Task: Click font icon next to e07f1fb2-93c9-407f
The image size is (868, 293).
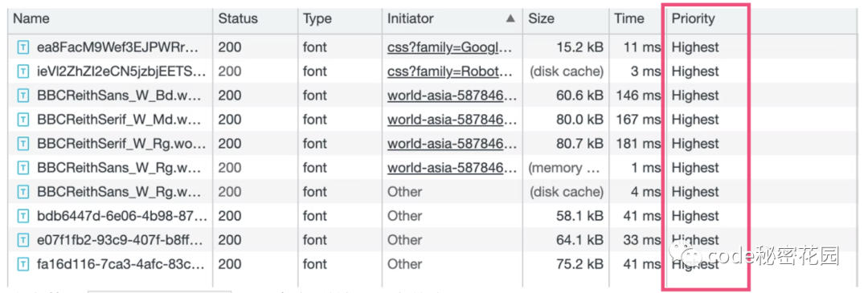Action: [x=23, y=240]
